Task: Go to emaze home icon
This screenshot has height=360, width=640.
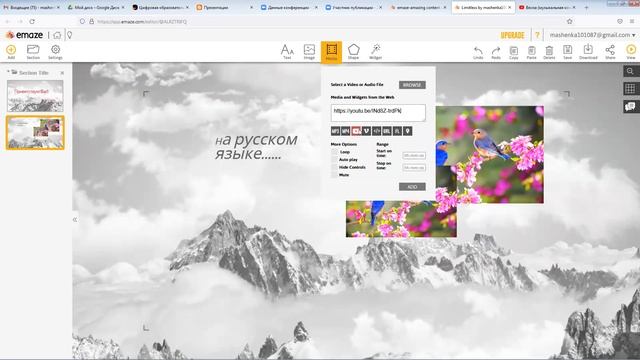Action: click(x=57, y=36)
